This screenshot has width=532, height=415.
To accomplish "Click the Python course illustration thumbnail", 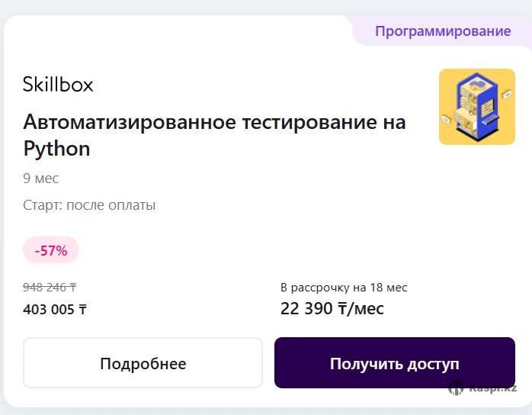I will click(476, 107).
